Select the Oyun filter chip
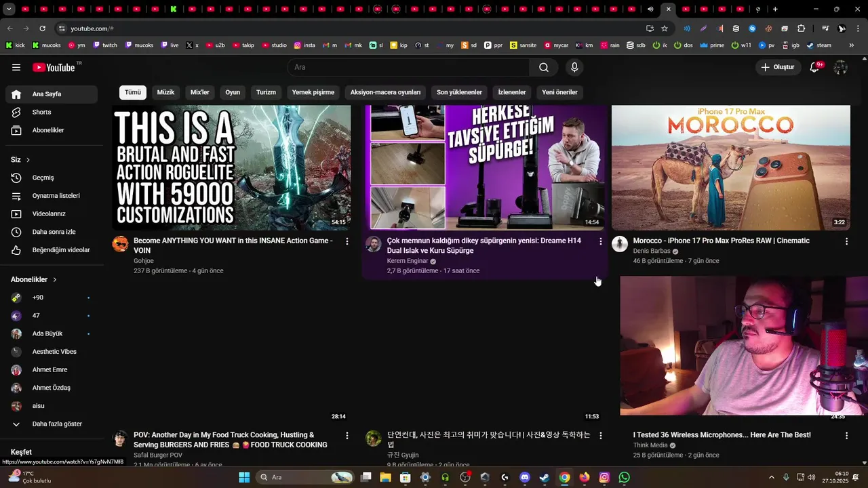868x488 pixels. [x=233, y=92]
